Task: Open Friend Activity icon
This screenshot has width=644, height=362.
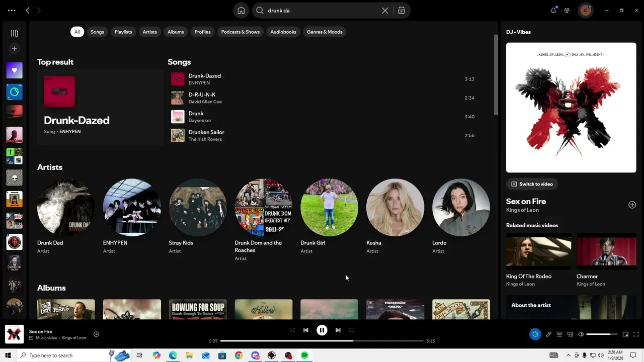Action: coord(567,10)
